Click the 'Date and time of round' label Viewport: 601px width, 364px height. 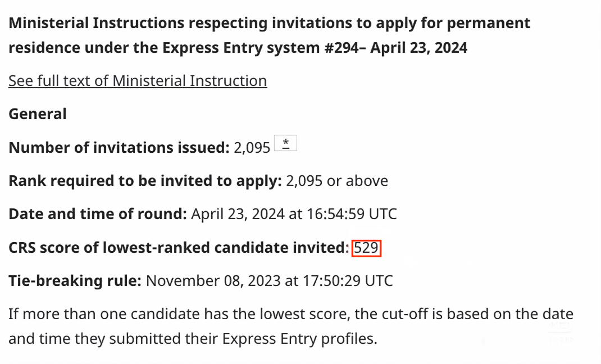[98, 214]
